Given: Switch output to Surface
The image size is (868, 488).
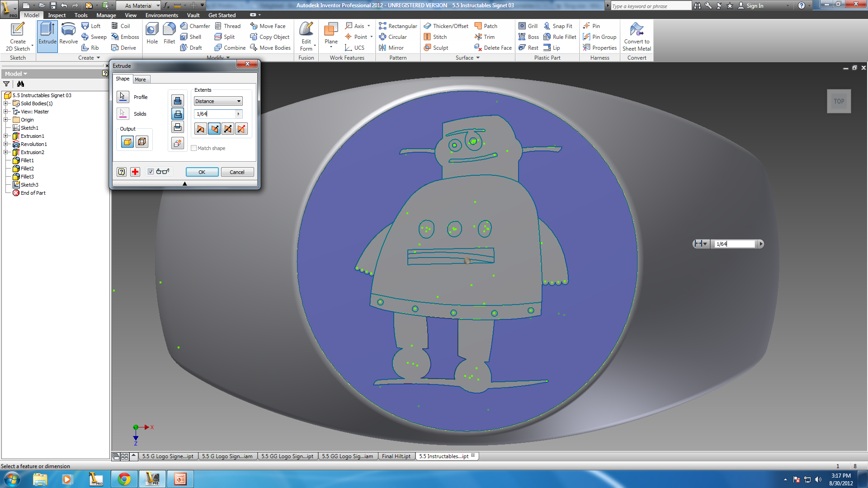Looking at the screenshot, I should (x=142, y=142).
